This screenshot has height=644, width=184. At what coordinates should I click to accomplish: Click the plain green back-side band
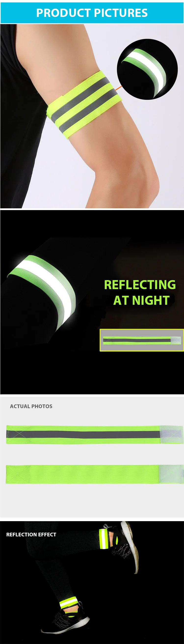coord(94,474)
